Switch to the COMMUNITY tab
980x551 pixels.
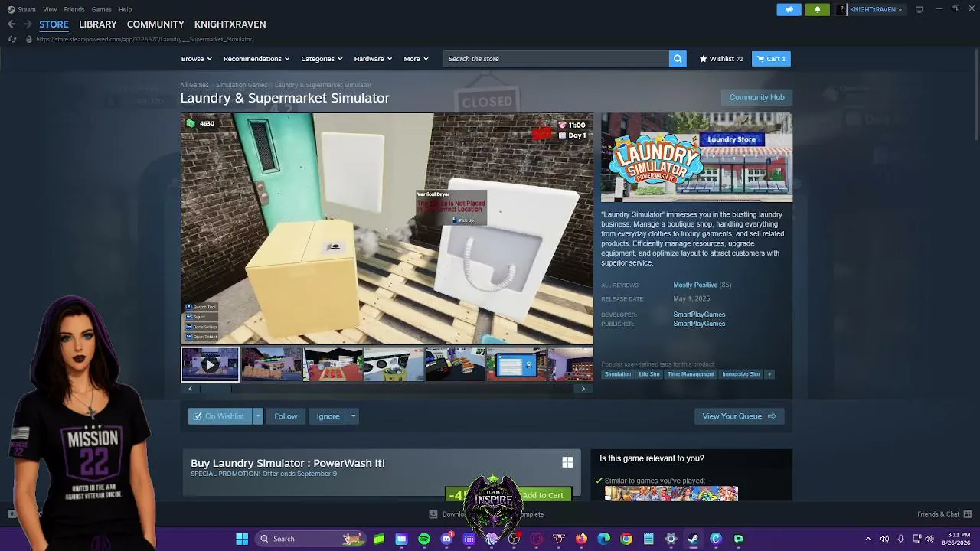tap(155, 24)
